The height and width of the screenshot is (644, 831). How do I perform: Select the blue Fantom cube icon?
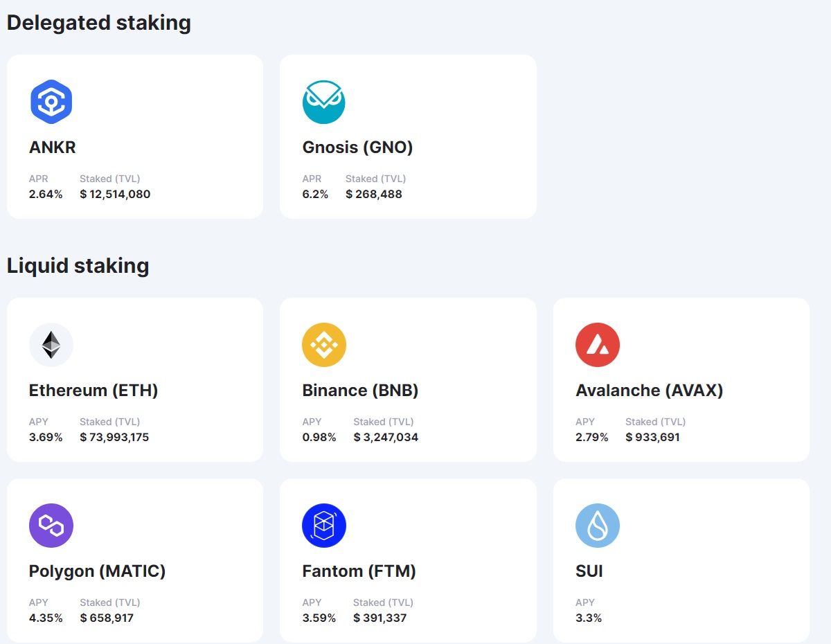(x=323, y=526)
